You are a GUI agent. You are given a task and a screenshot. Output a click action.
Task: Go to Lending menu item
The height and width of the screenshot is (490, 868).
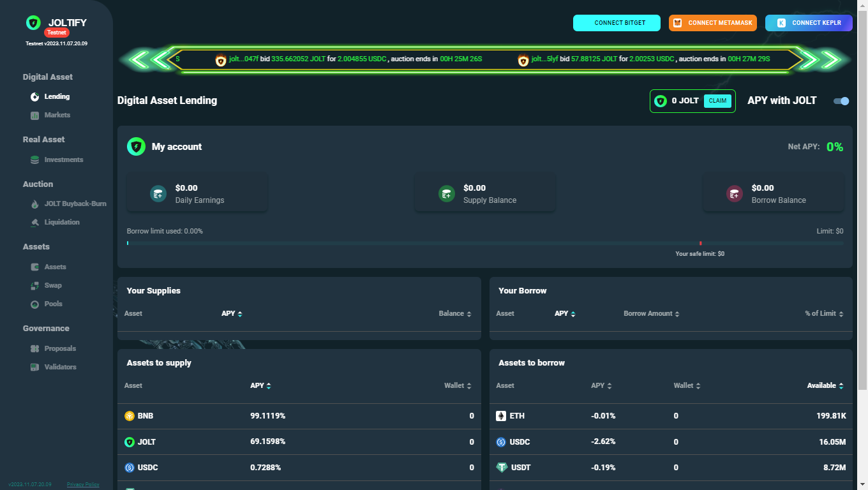[x=57, y=97]
